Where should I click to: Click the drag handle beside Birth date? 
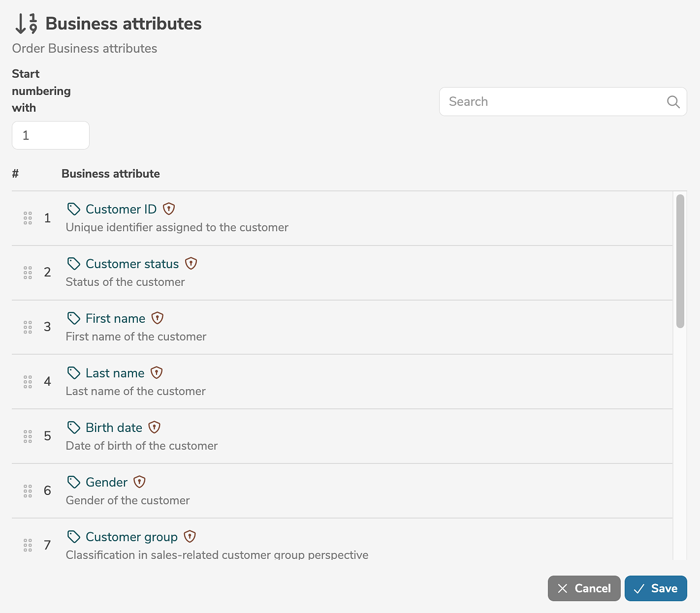click(28, 436)
